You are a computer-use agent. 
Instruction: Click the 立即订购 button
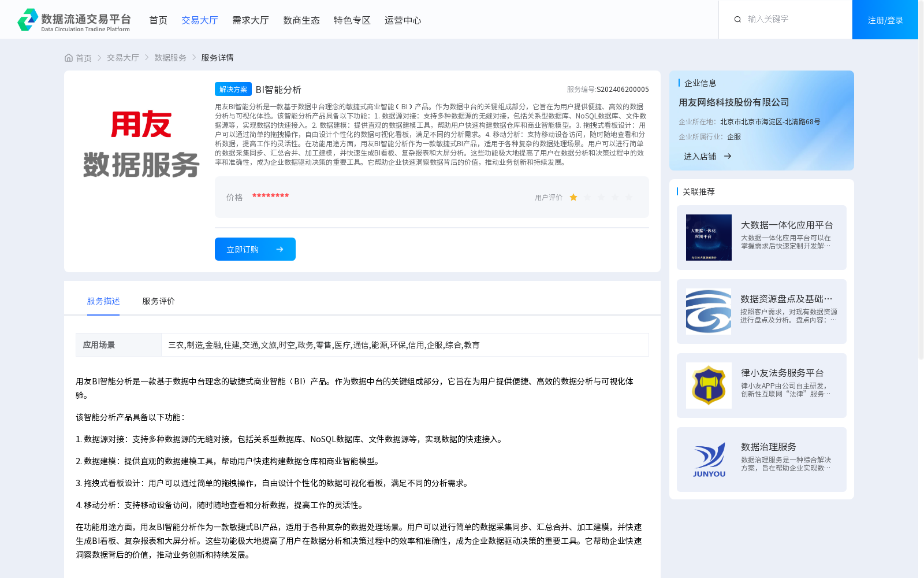[255, 249]
